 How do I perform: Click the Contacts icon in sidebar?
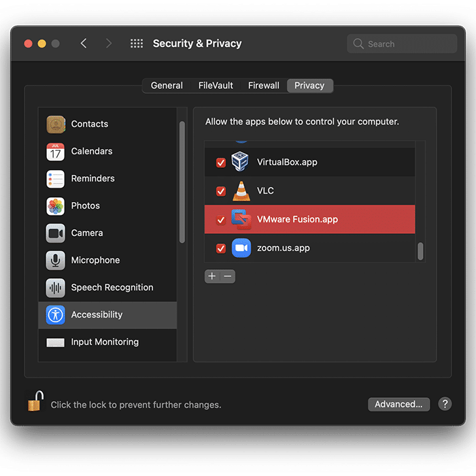click(x=56, y=124)
